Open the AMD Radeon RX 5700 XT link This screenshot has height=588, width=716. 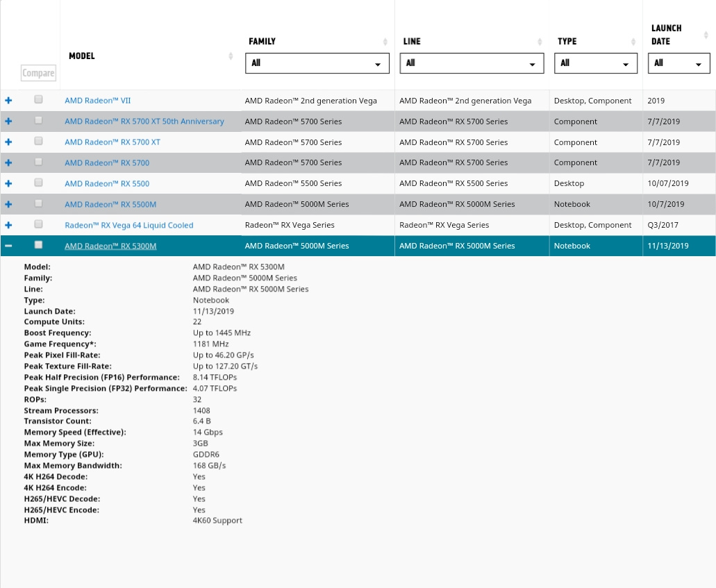click(x=113, y=142)
